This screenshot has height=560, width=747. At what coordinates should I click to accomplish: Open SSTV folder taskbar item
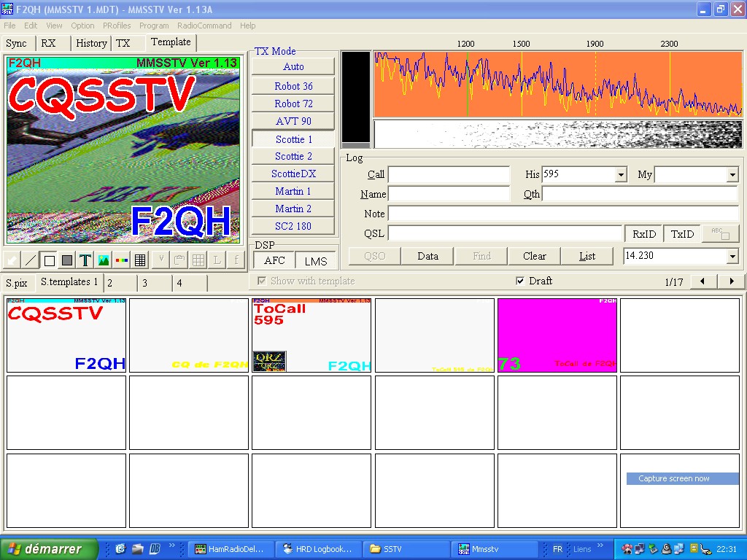point(406,549)
